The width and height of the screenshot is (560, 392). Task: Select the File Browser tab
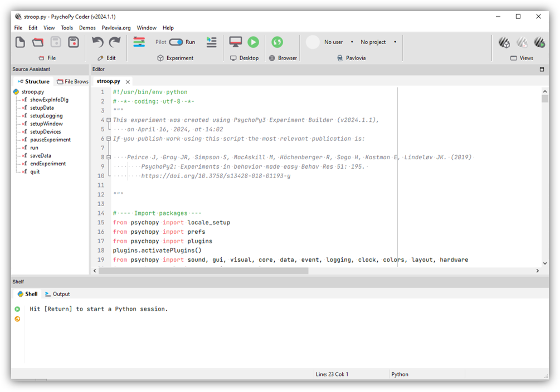(x=72, y=81)
